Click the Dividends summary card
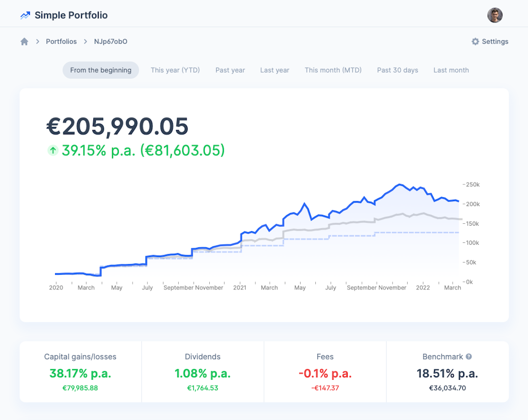528x420 pixels. click(202, 372)
